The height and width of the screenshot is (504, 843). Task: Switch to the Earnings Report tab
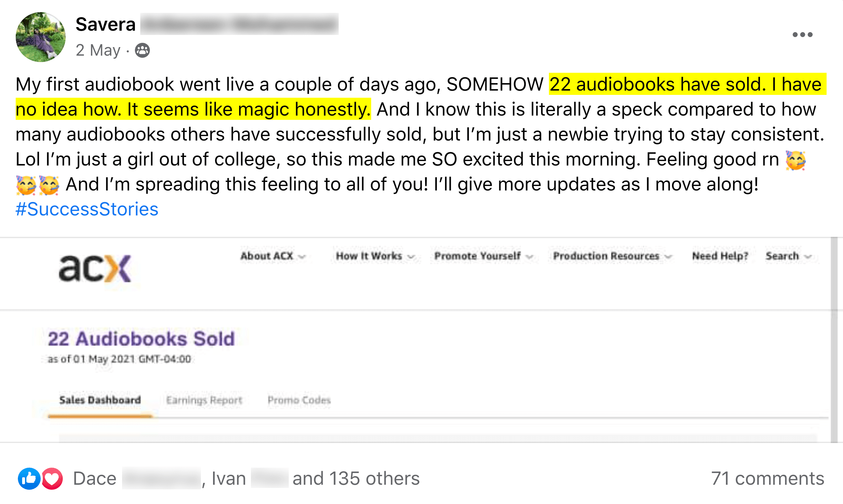coord(204,400)
